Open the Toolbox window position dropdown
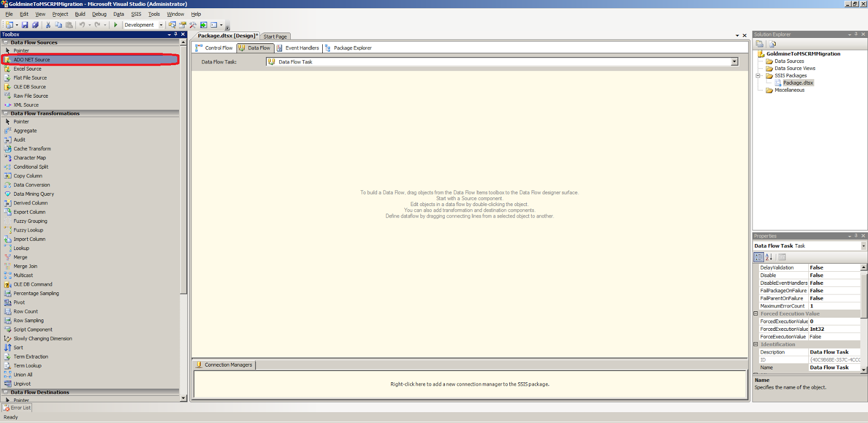The width and height of the screenshot is (868, 423). [169, 34]
